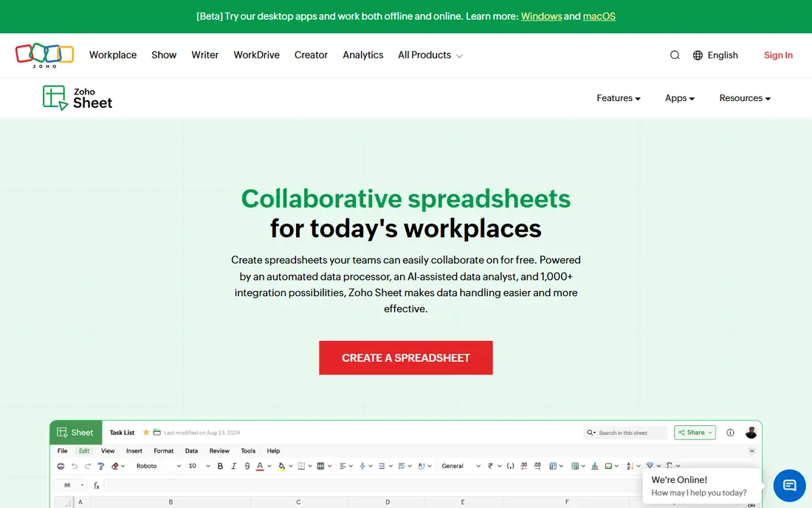Click the Create a Spreadsheet button
The width and height of the screenshot is (812, 508).
pos(405,358)
